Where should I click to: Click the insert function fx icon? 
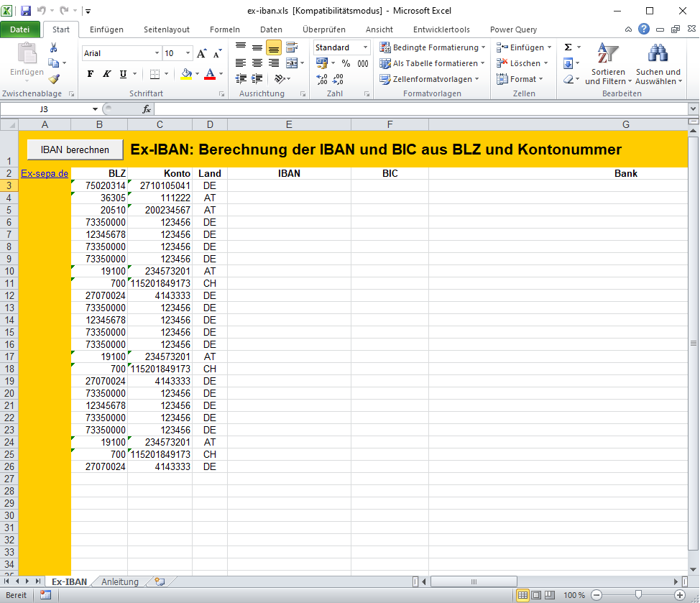coord(147,109)
